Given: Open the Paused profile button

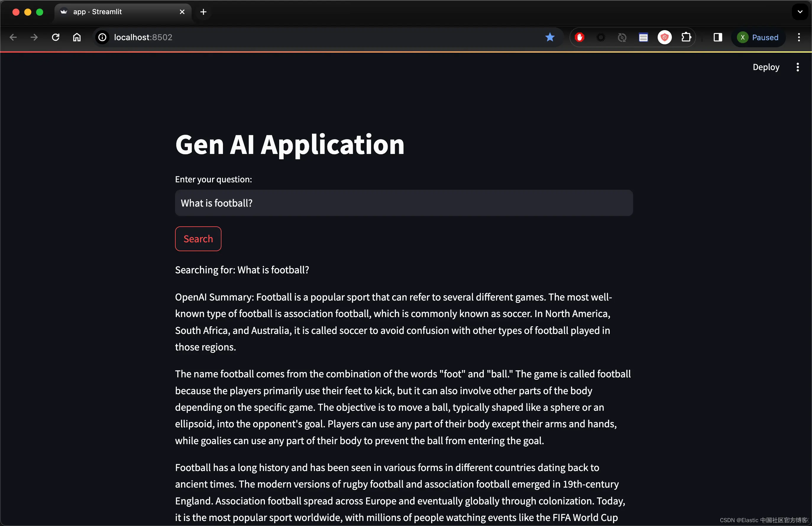Looking at the screenshot, I should point(758,37).
